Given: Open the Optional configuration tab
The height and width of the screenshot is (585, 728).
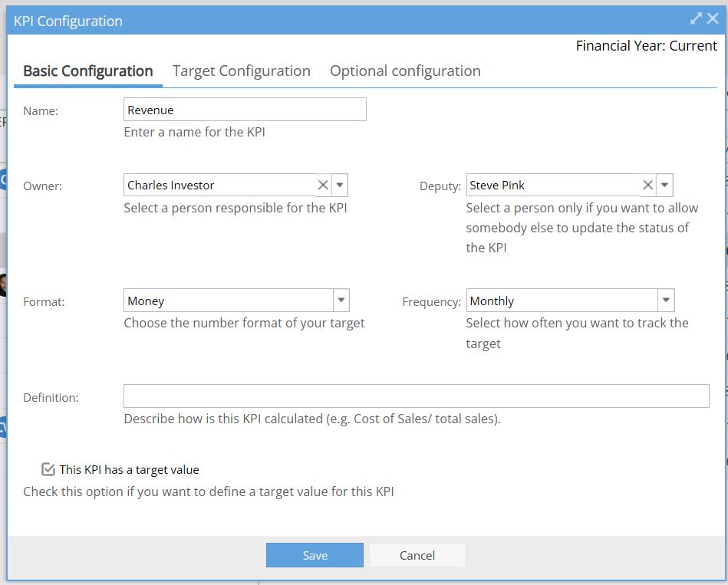Looking at the screenshot, I should [x=405, y=71].
